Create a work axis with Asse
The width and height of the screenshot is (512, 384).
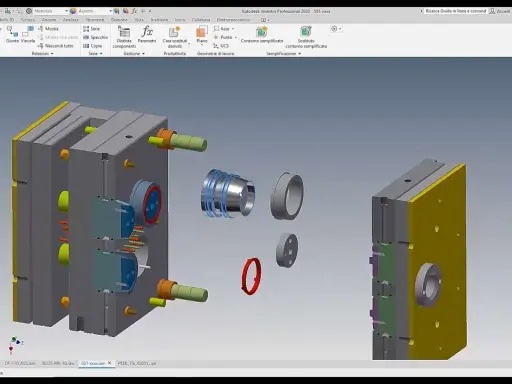point(222,29)
